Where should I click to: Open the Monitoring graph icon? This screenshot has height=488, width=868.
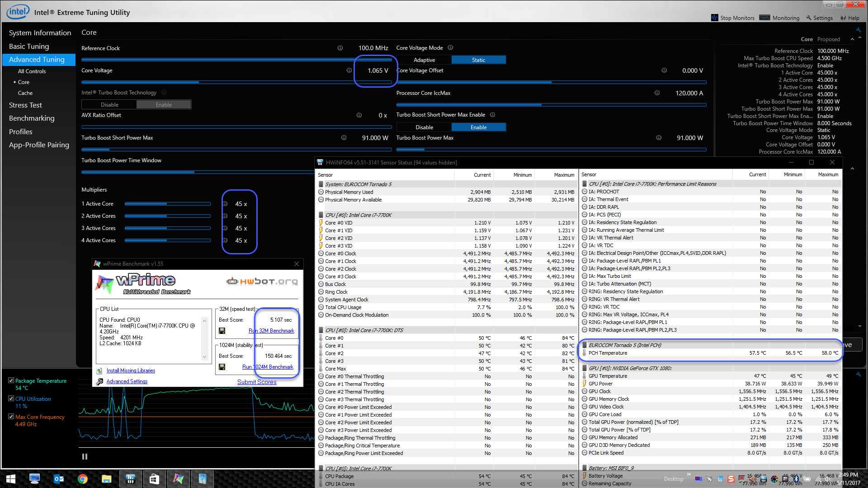[x=764, y=18]
